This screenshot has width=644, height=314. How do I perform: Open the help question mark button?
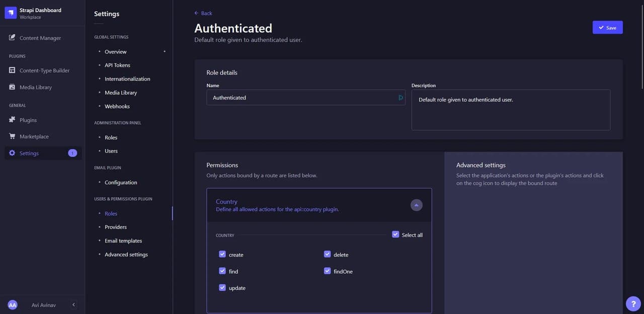coord(633,303)
